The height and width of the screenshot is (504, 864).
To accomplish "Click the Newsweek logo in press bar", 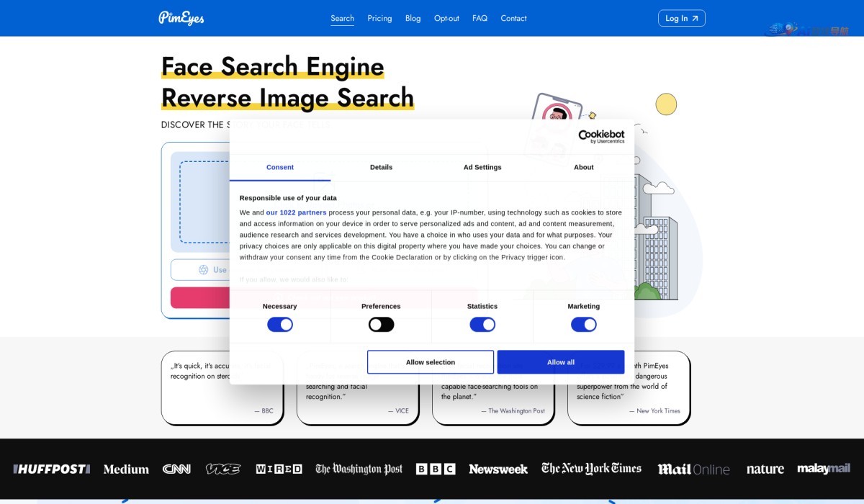I will point(498,469).
